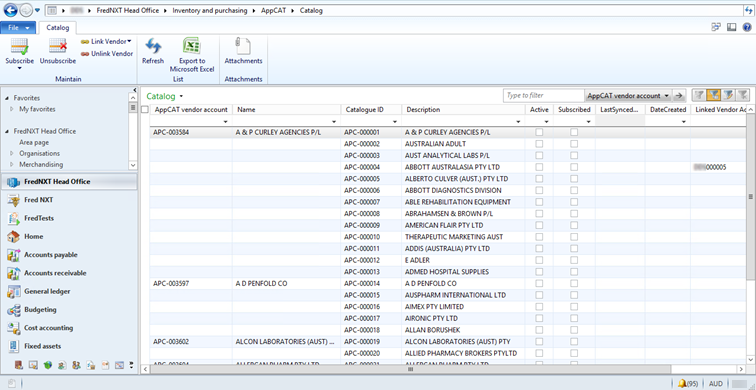This screenshot has width=756, height=390.
Task: Open the Budgeting module
Action: 68,309
